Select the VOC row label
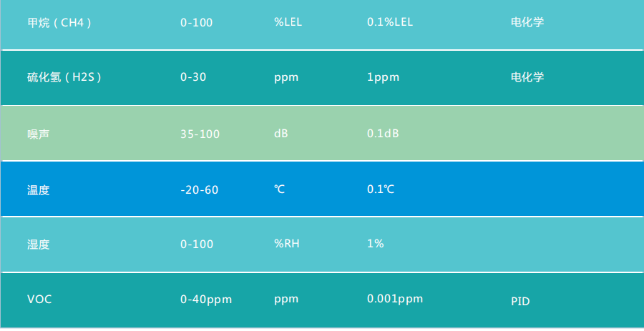 (x=39, y=300)
